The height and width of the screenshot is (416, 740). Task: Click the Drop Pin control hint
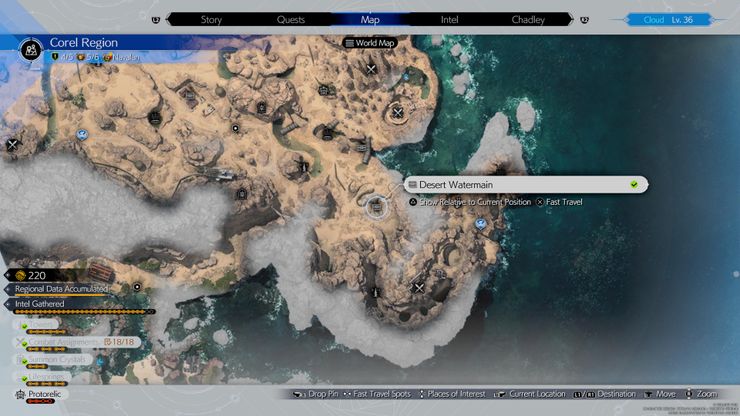316,394
